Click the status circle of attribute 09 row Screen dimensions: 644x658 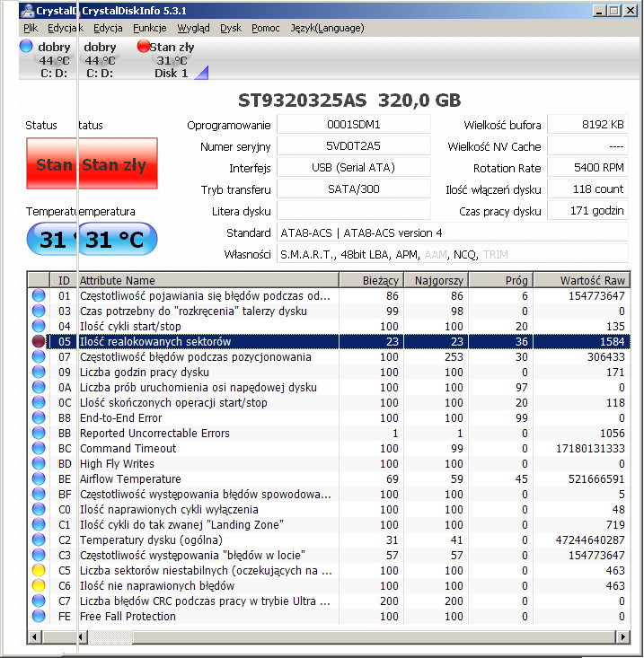coord(39,372)
